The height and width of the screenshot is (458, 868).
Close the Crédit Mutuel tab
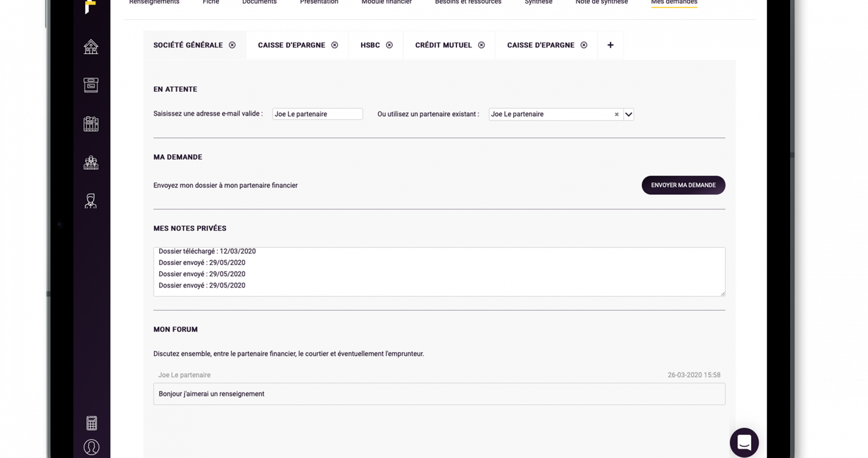481,45
